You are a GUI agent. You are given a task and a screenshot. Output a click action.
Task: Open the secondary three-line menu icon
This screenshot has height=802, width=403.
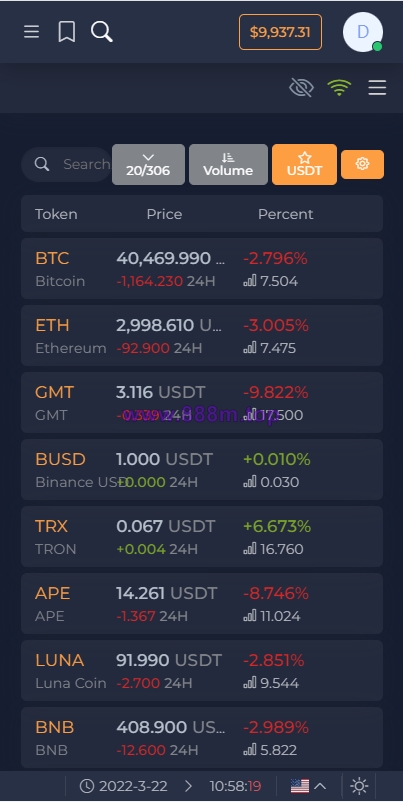(x=377, y=88)
